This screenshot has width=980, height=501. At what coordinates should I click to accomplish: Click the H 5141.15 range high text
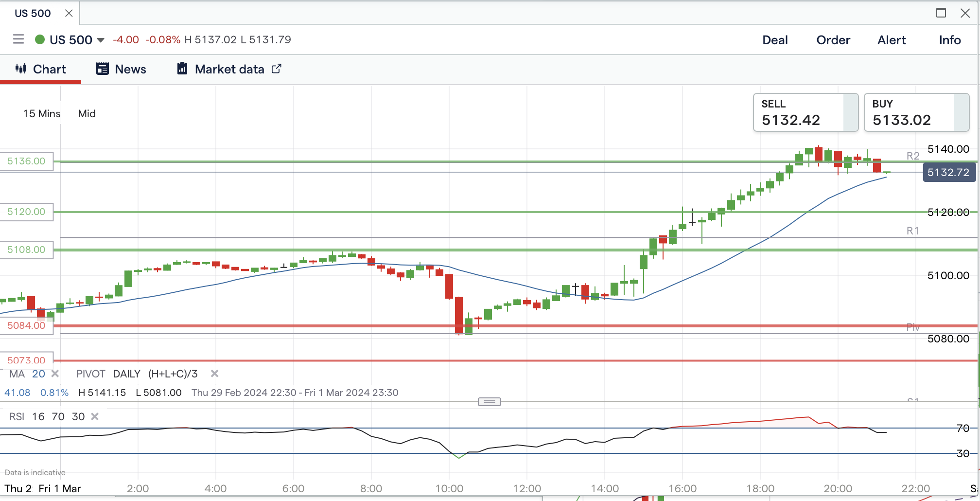pos(102,393)
